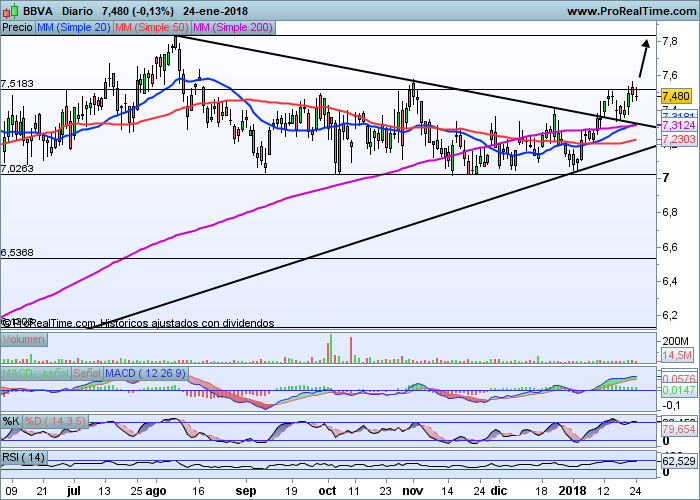Select the %D (14 3 5) stochastic label
This screenshot has height=500, width=700.
pos(57,420)
